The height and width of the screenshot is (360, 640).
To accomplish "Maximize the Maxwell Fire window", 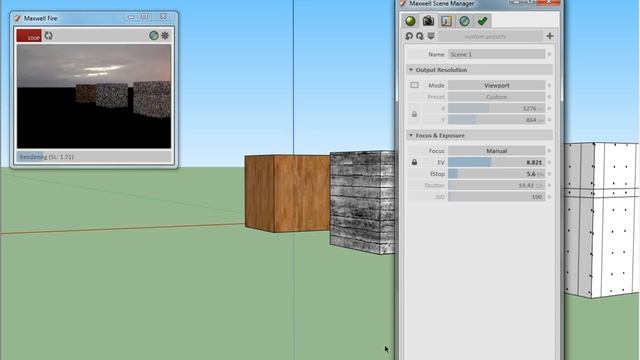I will pyautogui.click(x=144, y=16).
